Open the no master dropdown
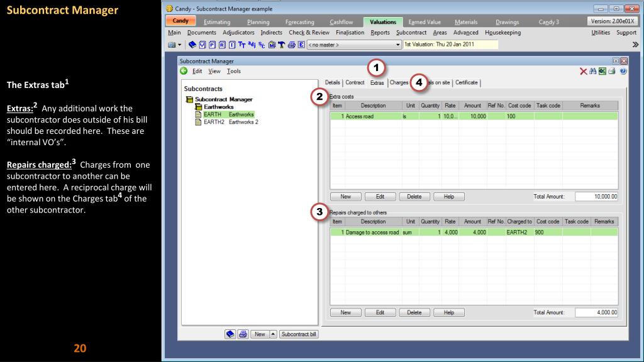This screenshot has height=362, width=644. [x=354, y=45]
